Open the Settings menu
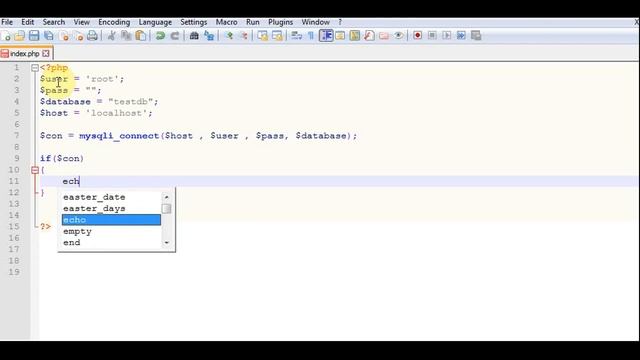 193,22
